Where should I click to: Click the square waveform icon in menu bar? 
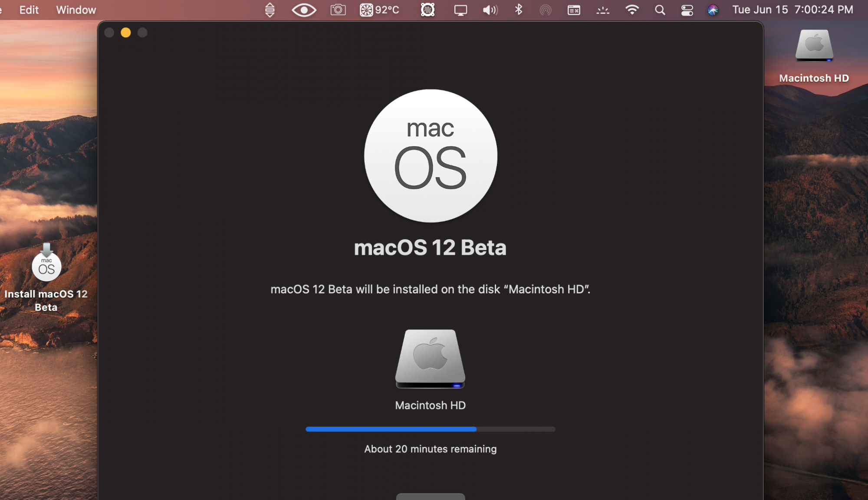point(427,10)
